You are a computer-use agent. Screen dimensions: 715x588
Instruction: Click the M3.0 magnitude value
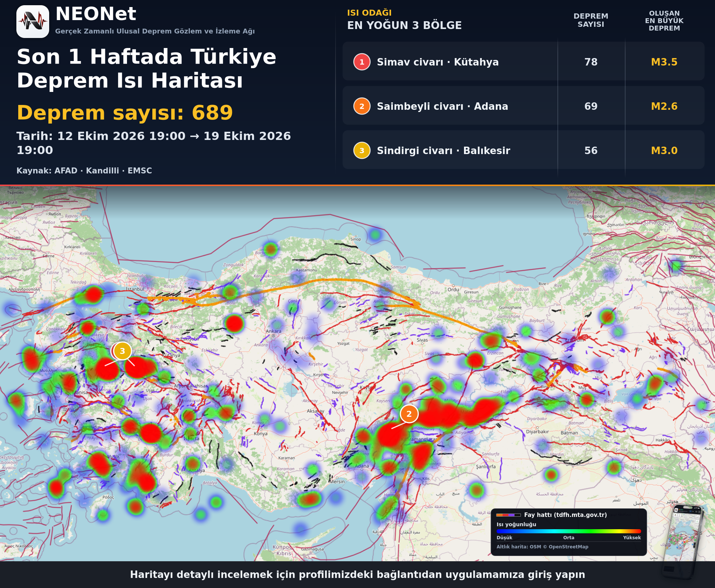pos(664,150)
